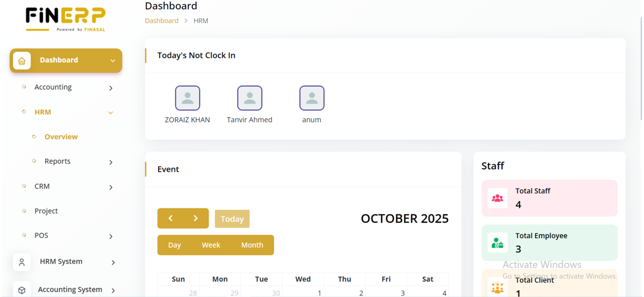This screenshot has width=644, height=297.
Task: Collapse the HRM menu section
Action: (110, 113)
